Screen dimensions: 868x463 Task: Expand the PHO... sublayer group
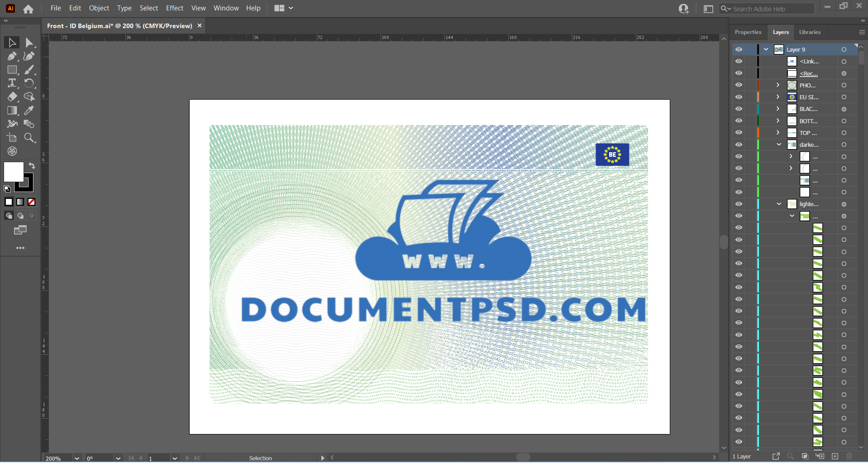[778, 85]
